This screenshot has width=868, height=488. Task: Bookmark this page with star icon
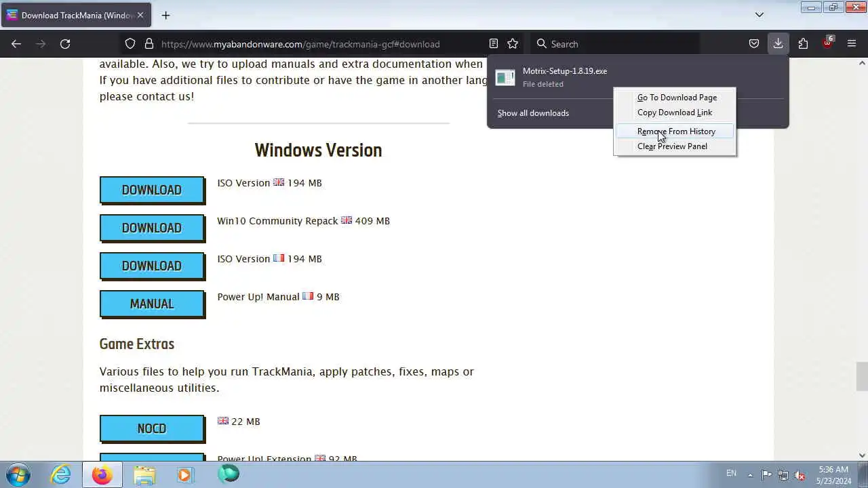513,43
